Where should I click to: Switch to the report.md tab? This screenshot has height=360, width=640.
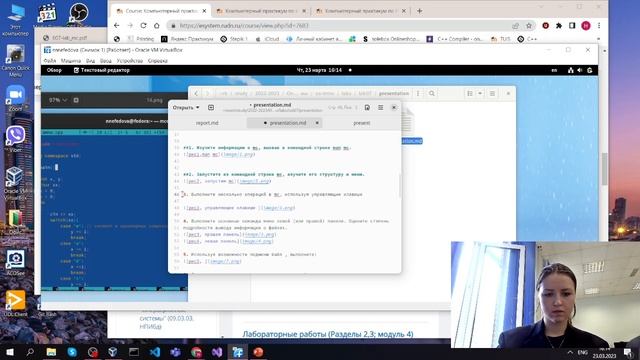pos(207,123)
